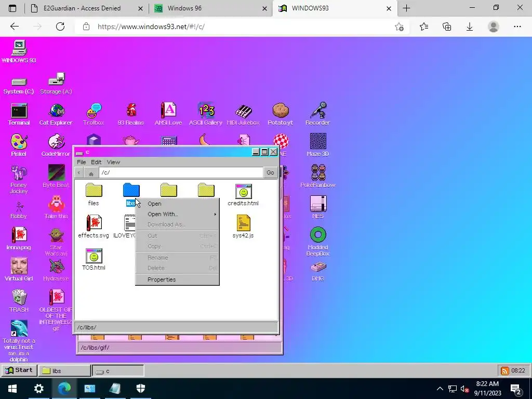
Task: Expand Open With... submenu
Action: click(x=177, y=214)
